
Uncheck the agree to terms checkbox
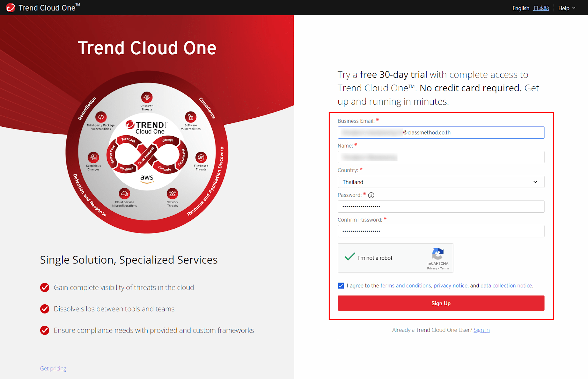point(341,286)
